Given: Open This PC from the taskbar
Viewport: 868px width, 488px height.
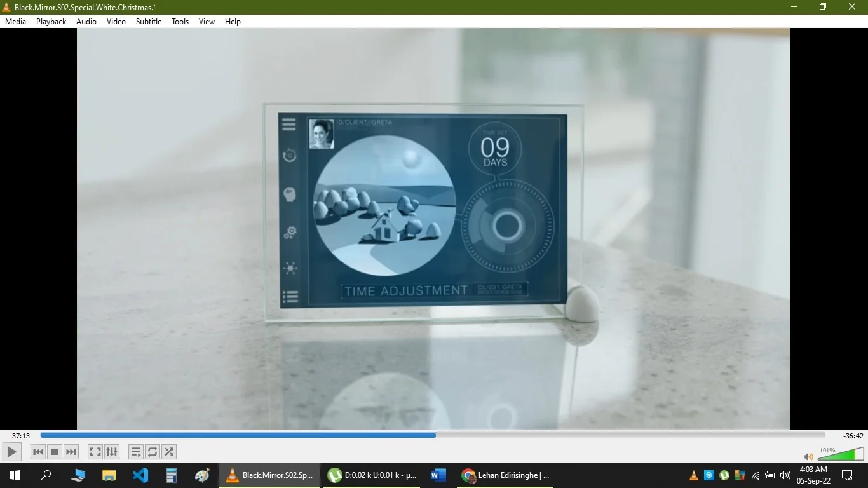Looking at the screenshot, I should 78,475.
